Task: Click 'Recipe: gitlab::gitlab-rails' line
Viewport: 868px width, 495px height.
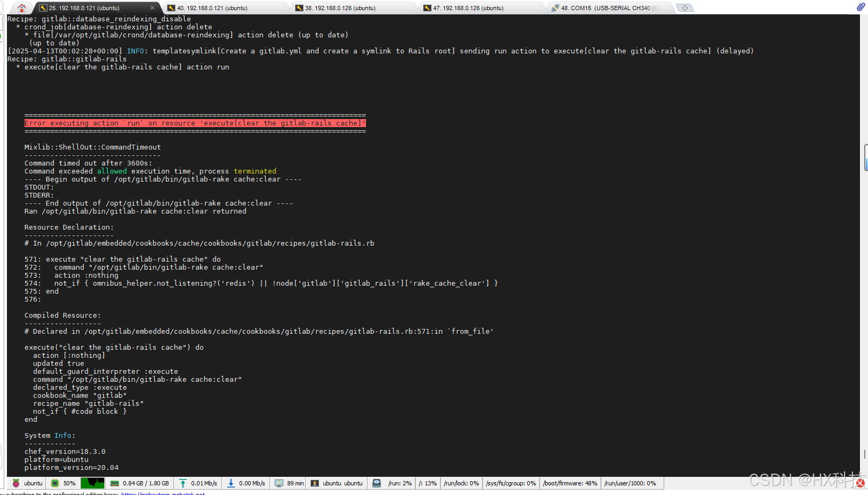Action: pyautogui.click(x=67, y=59)
